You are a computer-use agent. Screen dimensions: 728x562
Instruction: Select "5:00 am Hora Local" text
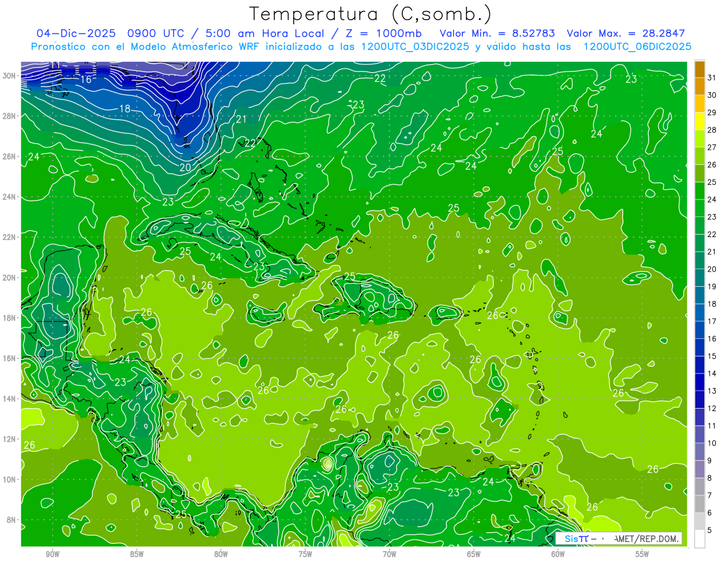point(265,33)
